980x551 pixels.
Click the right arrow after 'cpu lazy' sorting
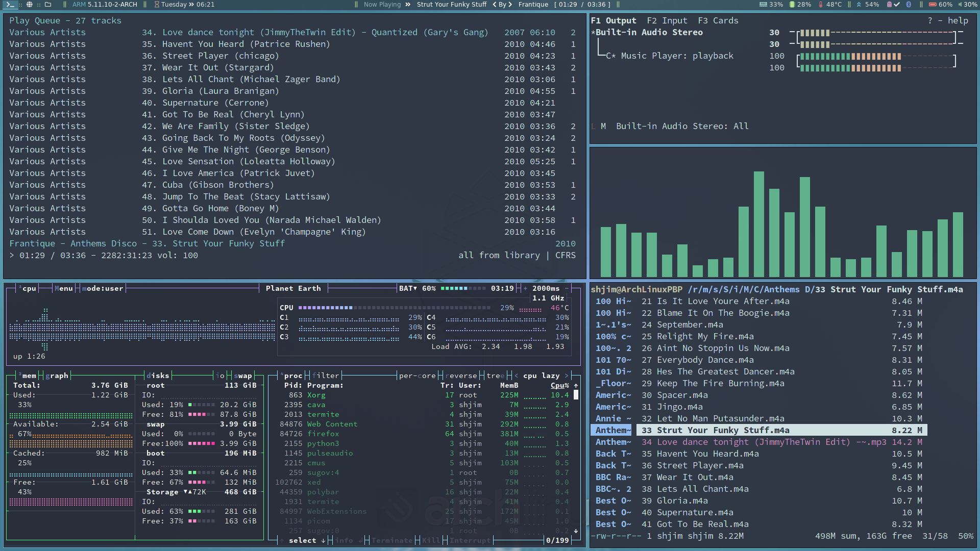click(566, 376)
